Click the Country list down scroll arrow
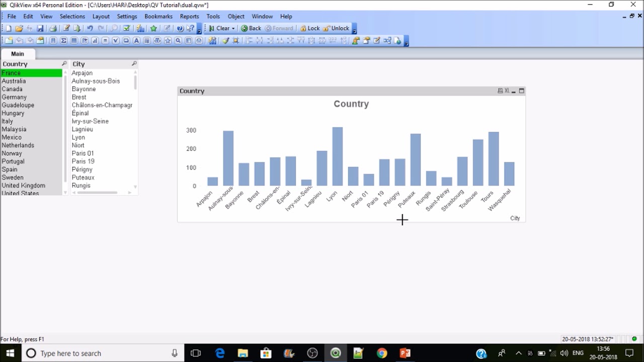The width and height of the screenshot is (644, 362). pos(65,193)
